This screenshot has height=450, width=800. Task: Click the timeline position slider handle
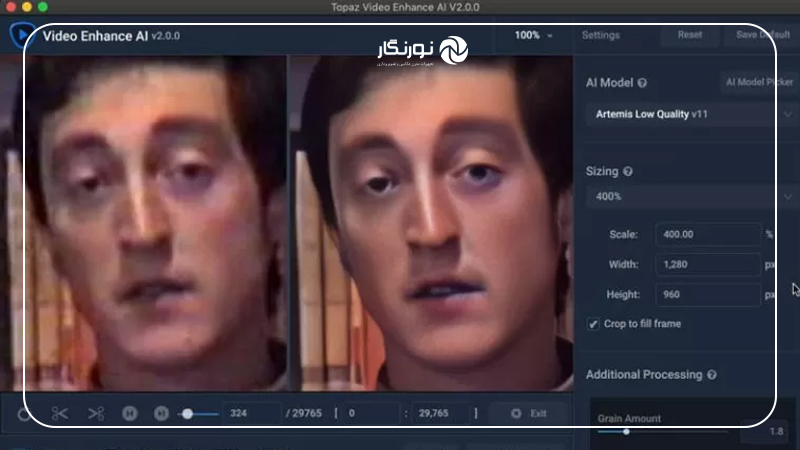click(x=187, y=414)
